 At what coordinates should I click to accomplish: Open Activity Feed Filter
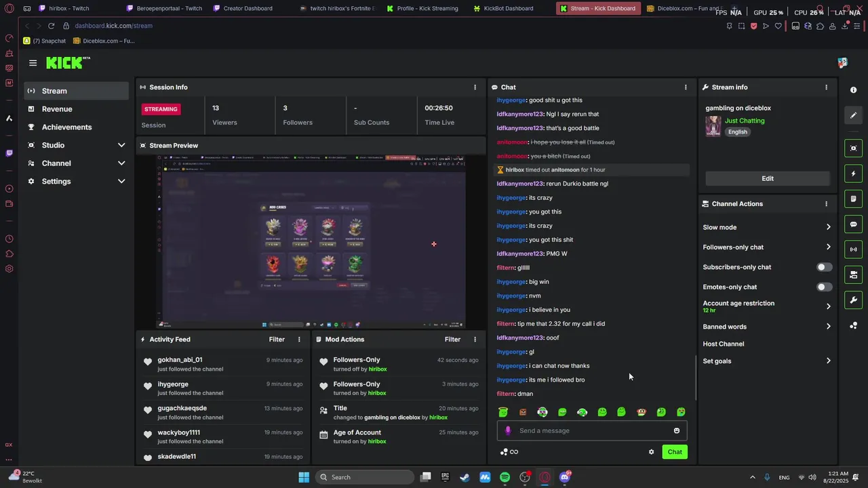pyautogui.click(x=277, y=340)
